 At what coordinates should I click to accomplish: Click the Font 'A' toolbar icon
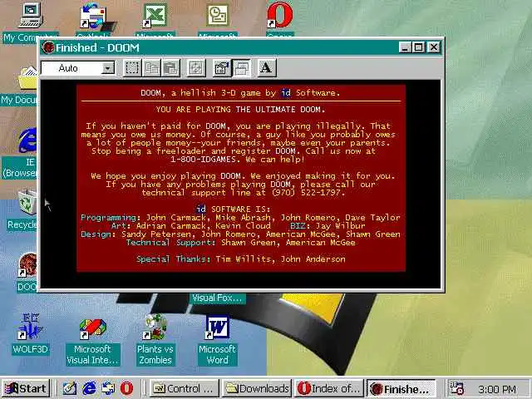pos(267,68)
